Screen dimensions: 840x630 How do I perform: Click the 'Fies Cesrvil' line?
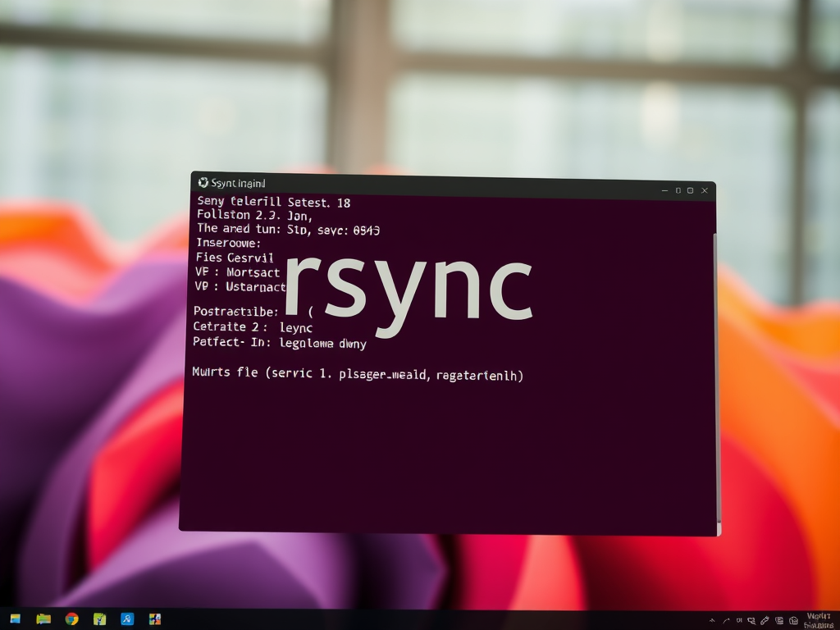235,258
